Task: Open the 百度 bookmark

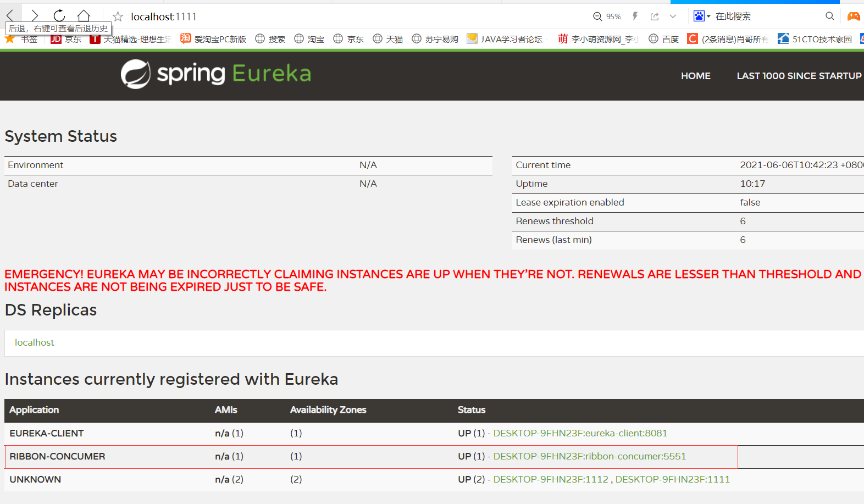Action: pos(663,39)
